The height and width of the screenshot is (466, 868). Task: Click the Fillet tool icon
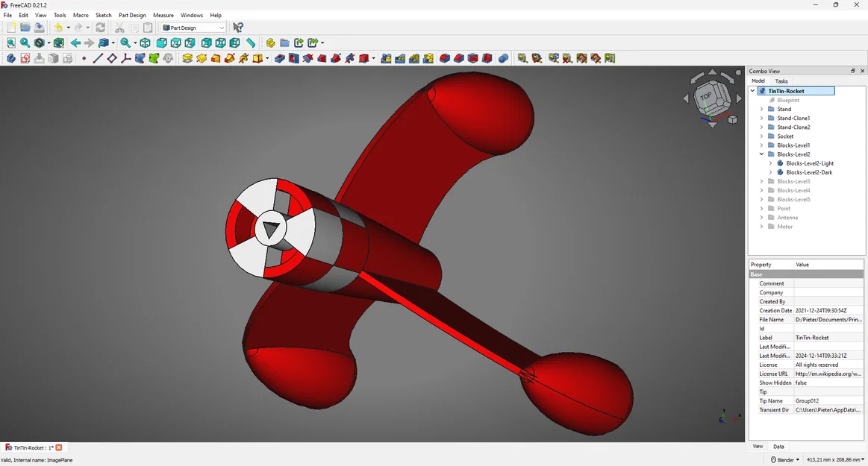click(x=445, y=58)
